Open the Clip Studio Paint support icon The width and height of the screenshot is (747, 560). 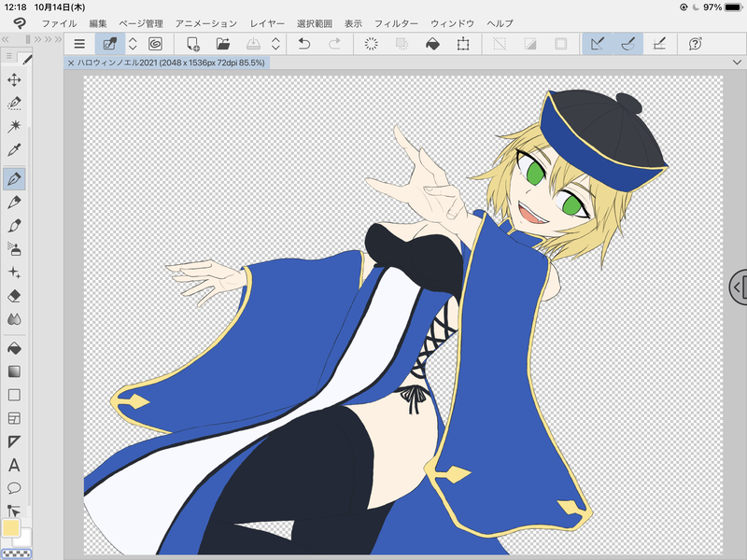(695, 44)
